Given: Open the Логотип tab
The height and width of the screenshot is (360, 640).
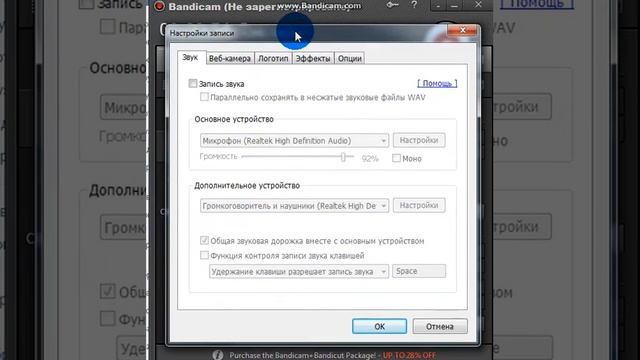Looking at the screenshot, I should 273,58.
